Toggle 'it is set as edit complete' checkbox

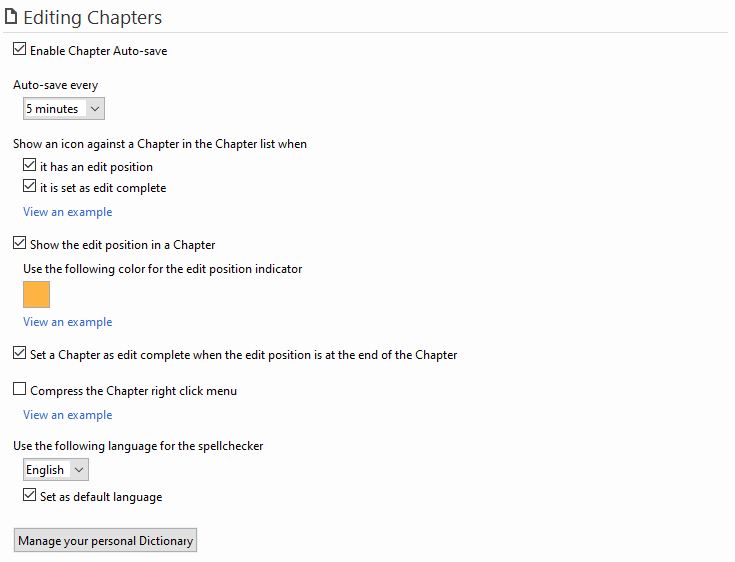(29, 186)
